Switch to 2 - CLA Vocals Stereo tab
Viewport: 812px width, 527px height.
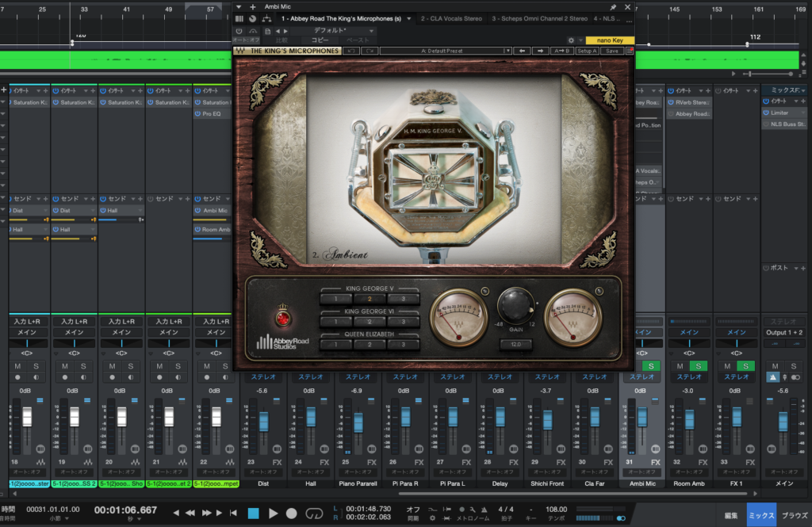[451, 19]
